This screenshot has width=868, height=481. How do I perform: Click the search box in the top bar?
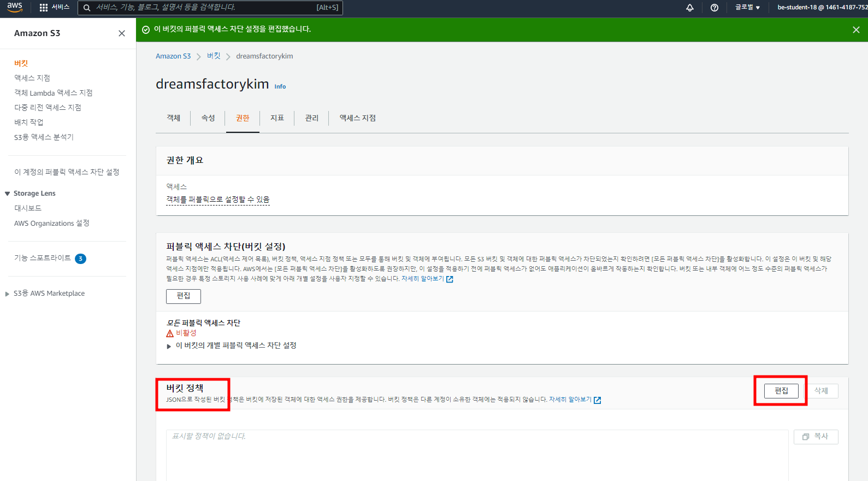coord(210,8)
